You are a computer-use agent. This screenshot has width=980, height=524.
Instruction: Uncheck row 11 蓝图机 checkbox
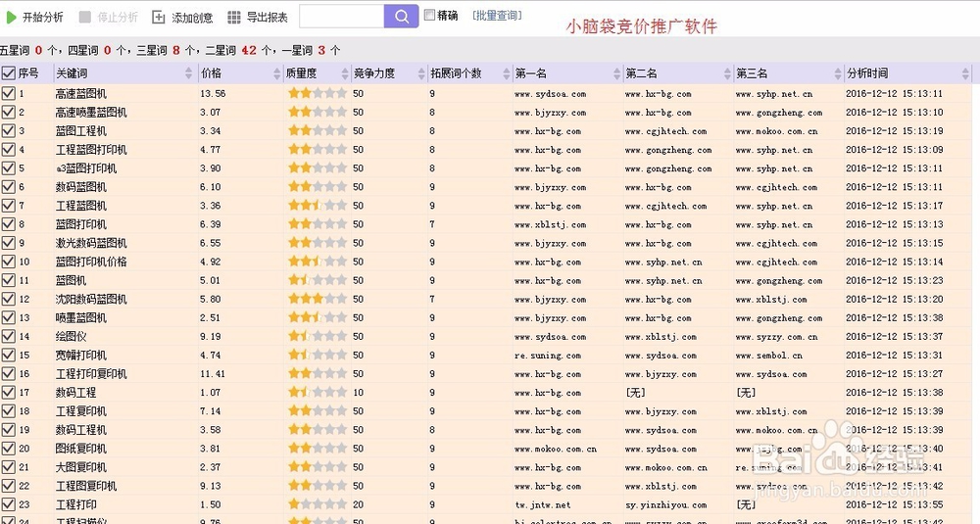[x=8, y=280]
